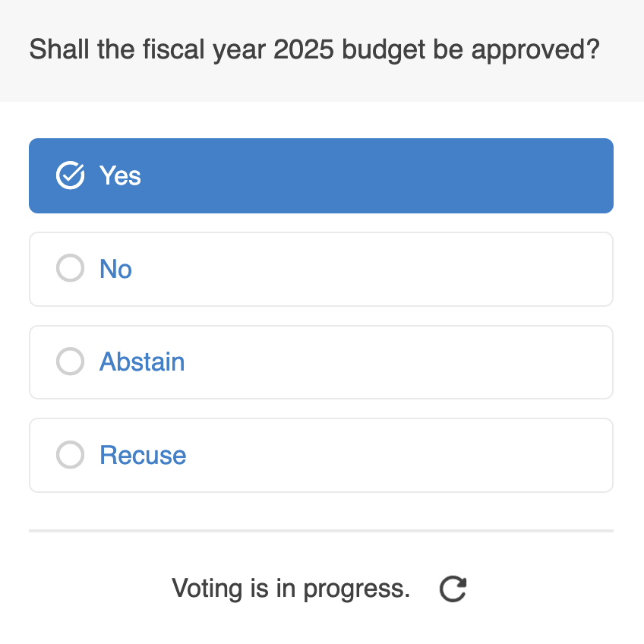This screenshot has height=644, width=644.
Task: Click the empty circle icon beside No
Action: (x=70, y=268)
